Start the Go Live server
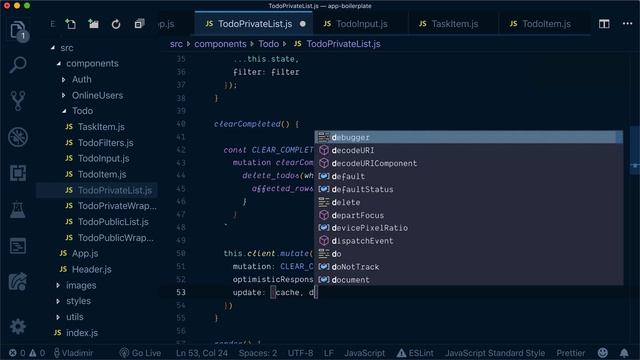 pos(140,353)
